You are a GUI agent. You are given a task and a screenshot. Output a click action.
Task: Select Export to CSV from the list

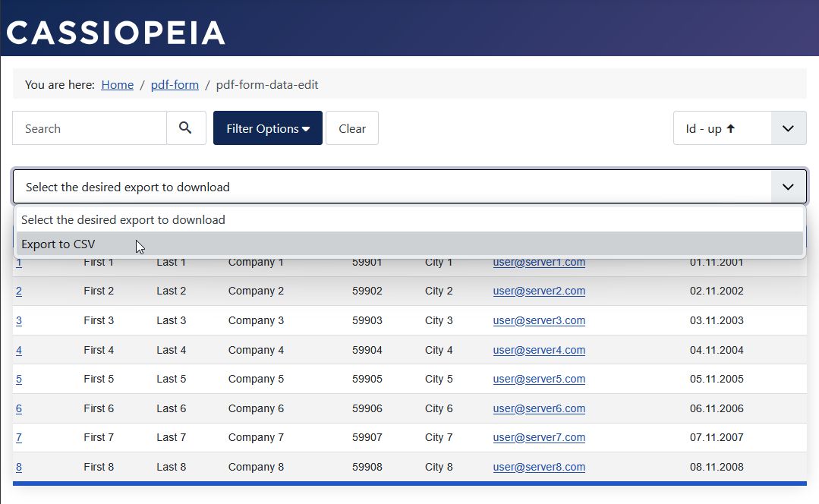tap(58, 244)
